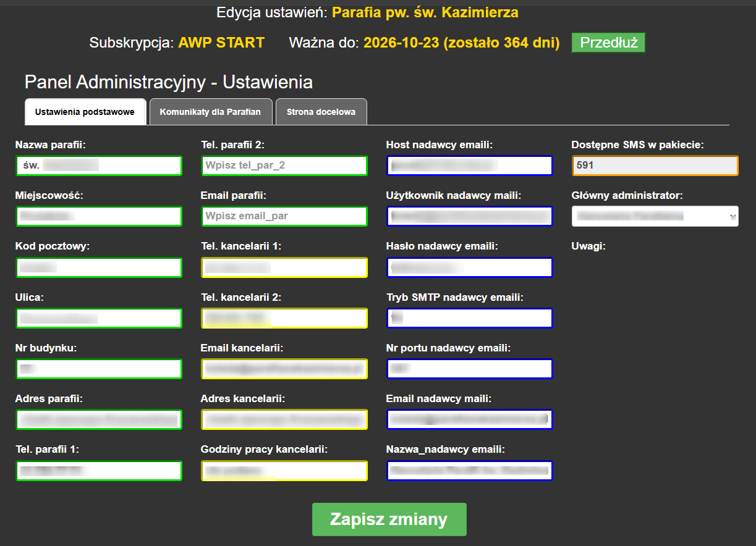Viewport: 756px width, 546px height.
Task: Click the Tryb SMTP nadawcy emaili field
Action: pos(470,318)
